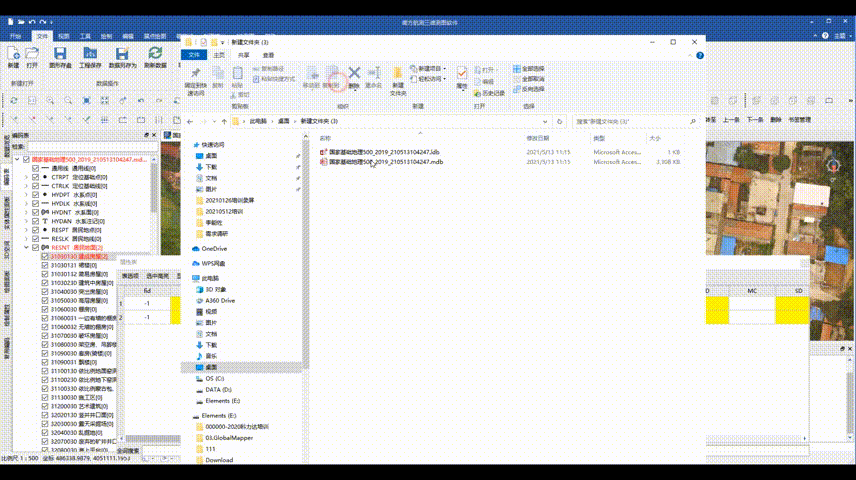Image resolution: width=856 pixels, height=480 pixels.
Task: Select the .mdb database file in list
Action: [x=386, y=161]
